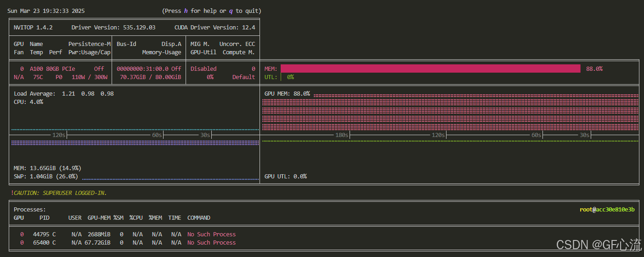The height and width of the screenshot is (257, 644).
Task: Click the Load Average line
Action: point(64,94)
